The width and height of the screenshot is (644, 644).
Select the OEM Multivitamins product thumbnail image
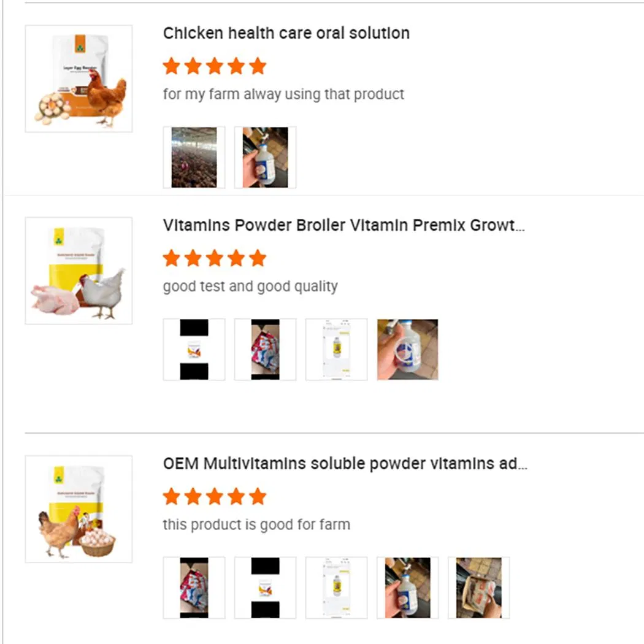tap(78, 508)
